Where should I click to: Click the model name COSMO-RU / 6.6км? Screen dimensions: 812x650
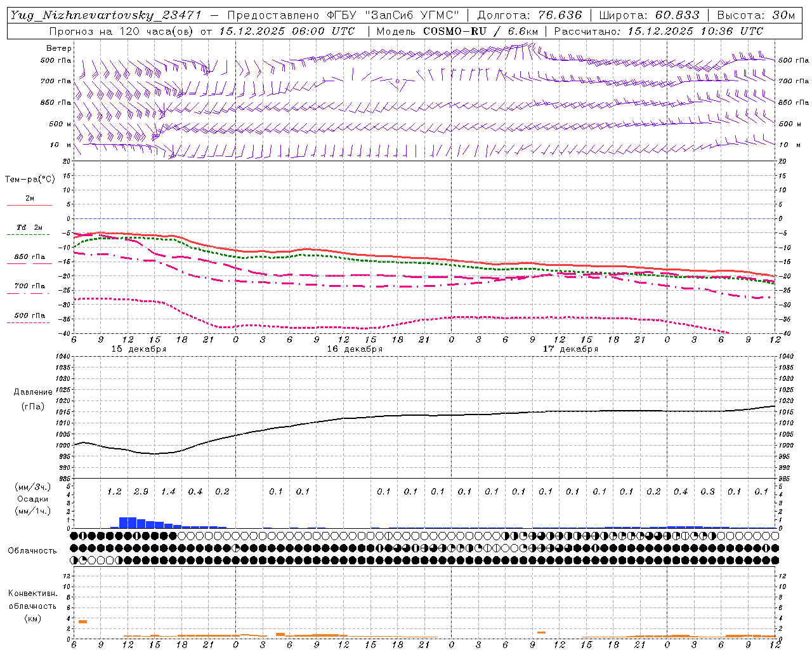coord(481,30)
